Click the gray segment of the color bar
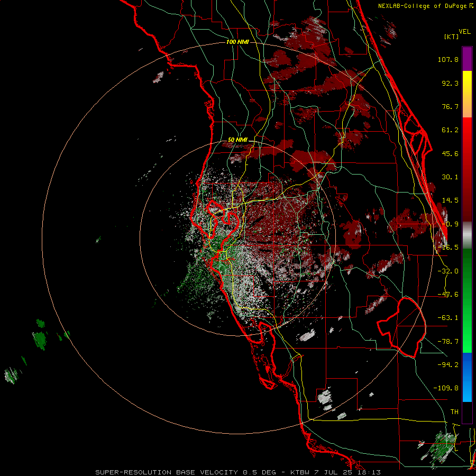Screen dimensions: 476x476 point(467,235)
